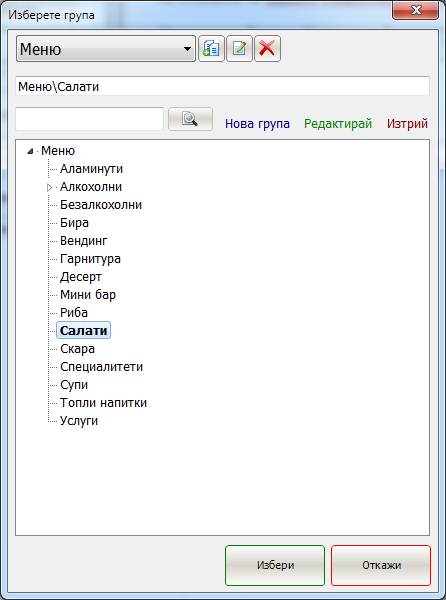Click the search text input field
This screenshot has height=600, width=446.
pos(90,119)
